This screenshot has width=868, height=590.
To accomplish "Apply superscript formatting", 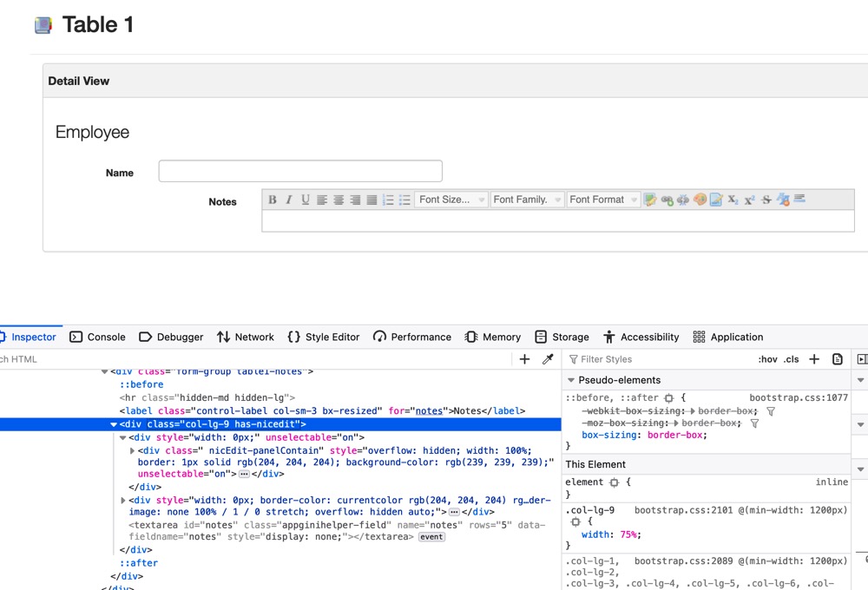I will pos(750,200).
